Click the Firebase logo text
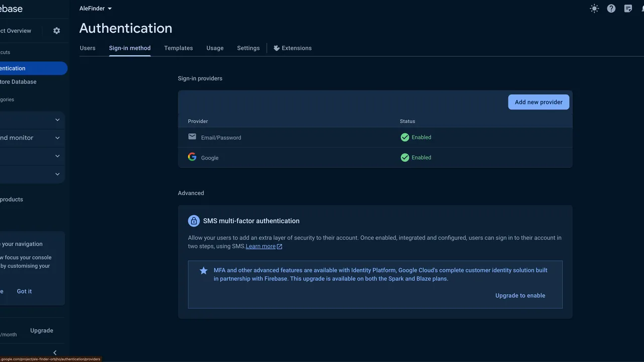644x362 pixels. point(11,9)
